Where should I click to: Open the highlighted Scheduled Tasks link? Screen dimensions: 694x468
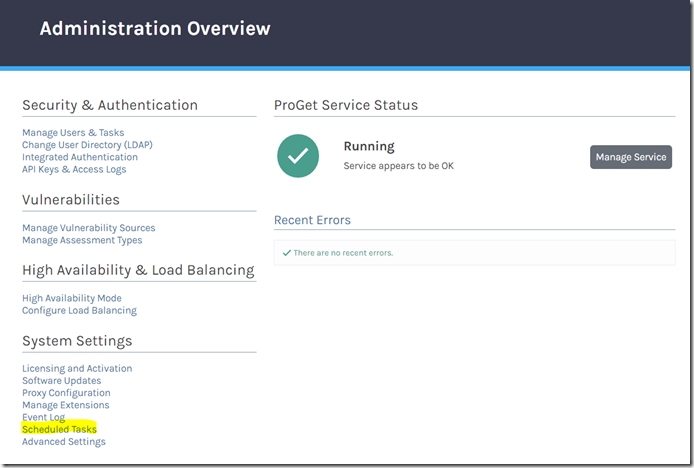coord(59,429)
